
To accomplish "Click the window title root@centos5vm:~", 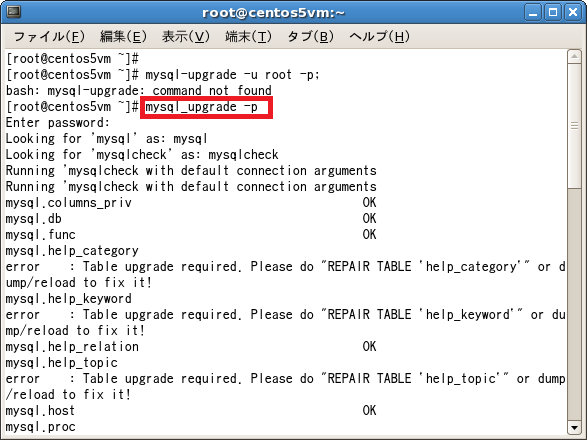I will (x=273, y=13).
